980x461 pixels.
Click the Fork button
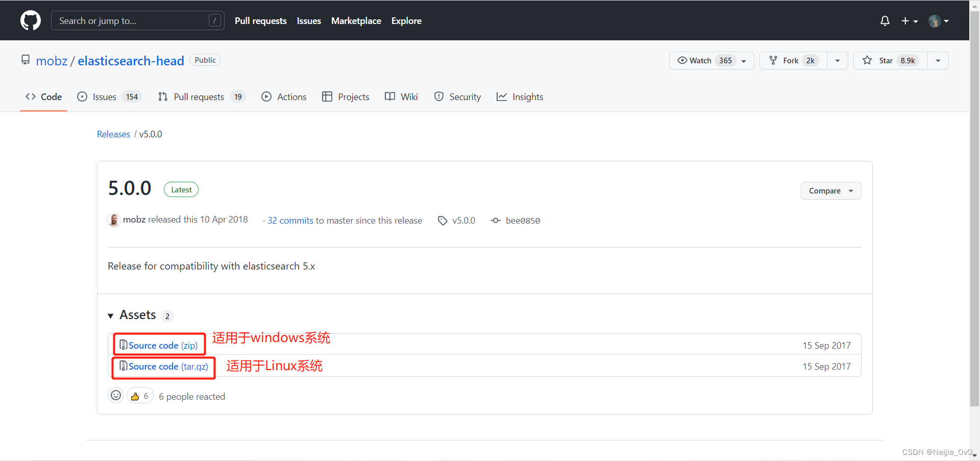(x=793, y=61)
